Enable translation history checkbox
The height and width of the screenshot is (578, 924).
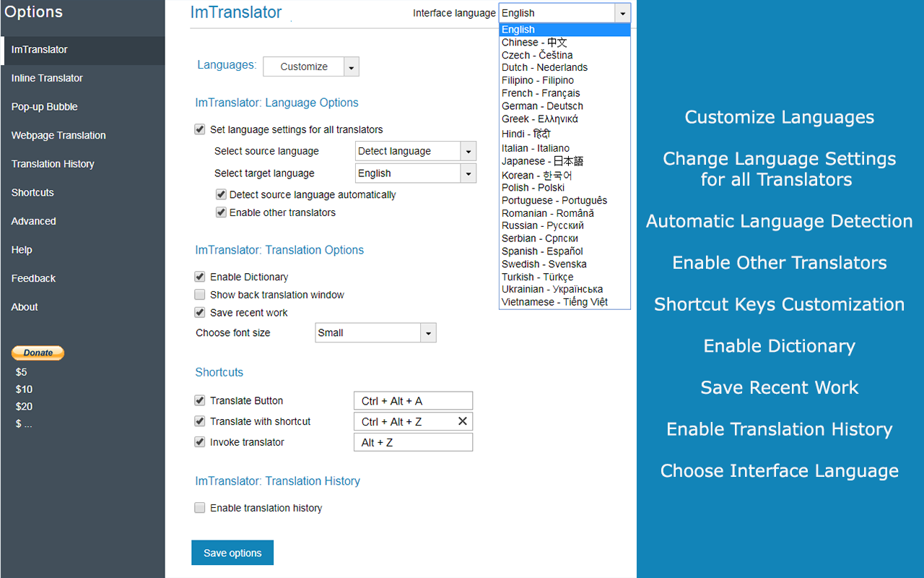(200, 508)
